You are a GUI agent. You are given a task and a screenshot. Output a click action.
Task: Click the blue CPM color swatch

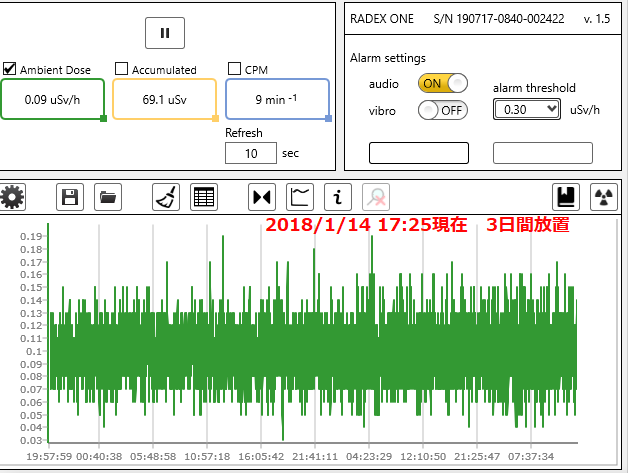point(328,118)
